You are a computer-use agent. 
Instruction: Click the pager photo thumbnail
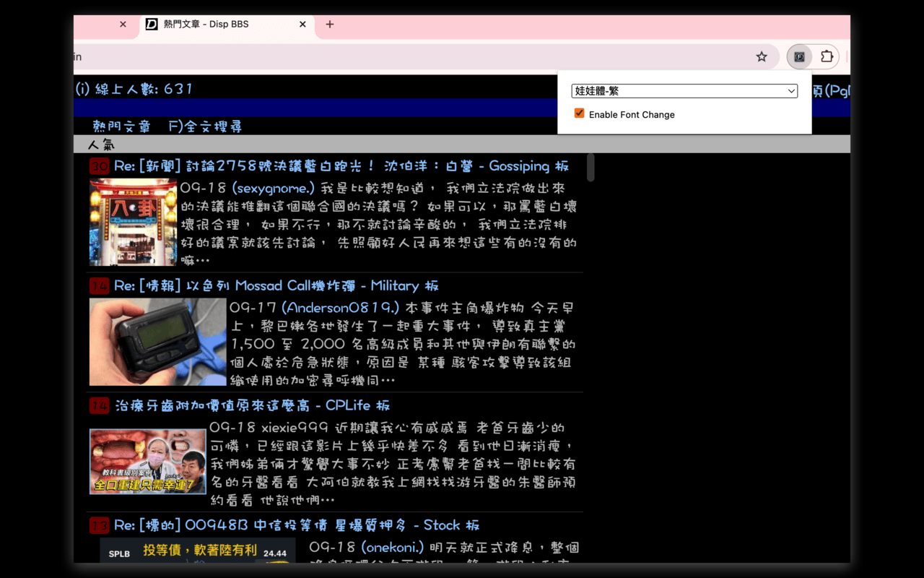(x=157, y=342)
